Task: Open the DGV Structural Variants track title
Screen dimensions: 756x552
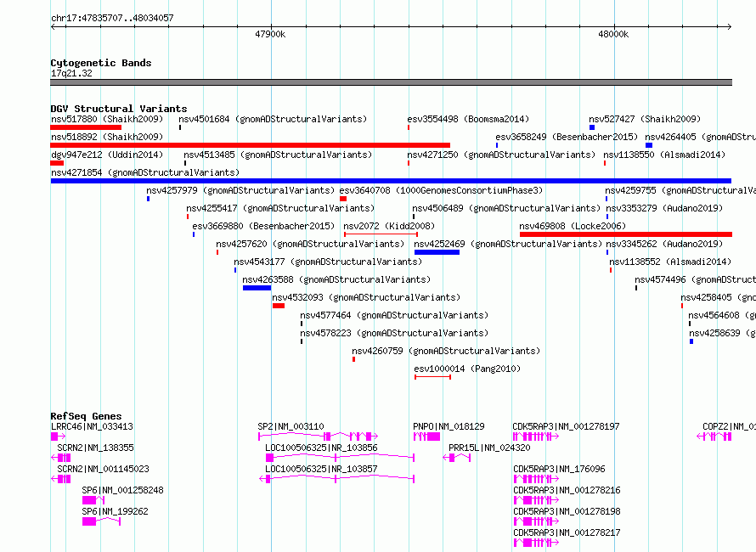Action: [x=119, y=109]
